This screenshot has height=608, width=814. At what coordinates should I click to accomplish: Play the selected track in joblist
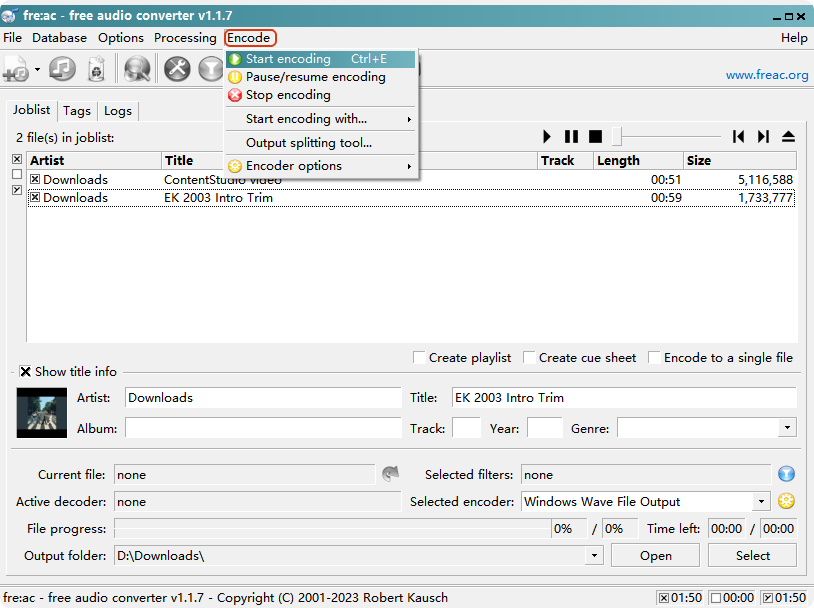pyautogui.click(x=547, y=137)
